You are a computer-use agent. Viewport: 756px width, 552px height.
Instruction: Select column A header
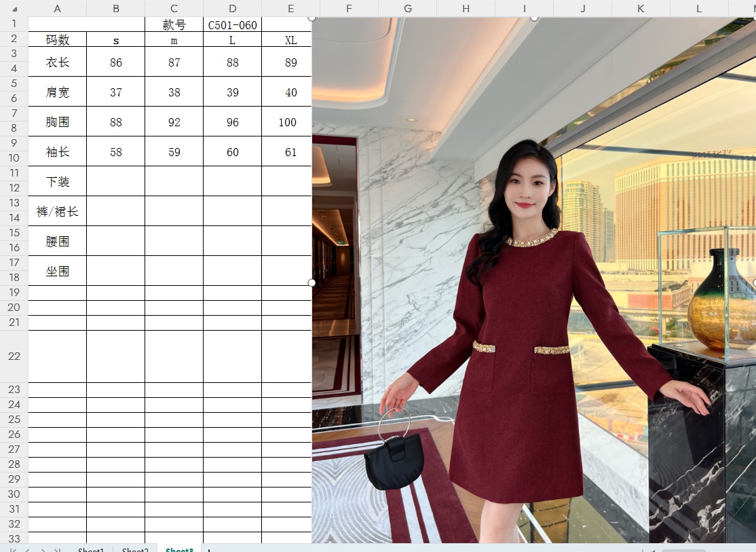[x=57, y=8]
